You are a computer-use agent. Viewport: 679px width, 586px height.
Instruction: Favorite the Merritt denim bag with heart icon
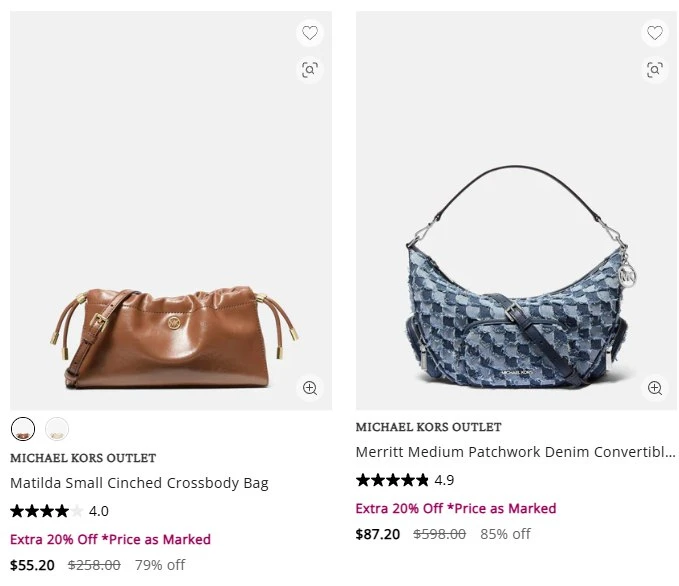coord(654,33)
